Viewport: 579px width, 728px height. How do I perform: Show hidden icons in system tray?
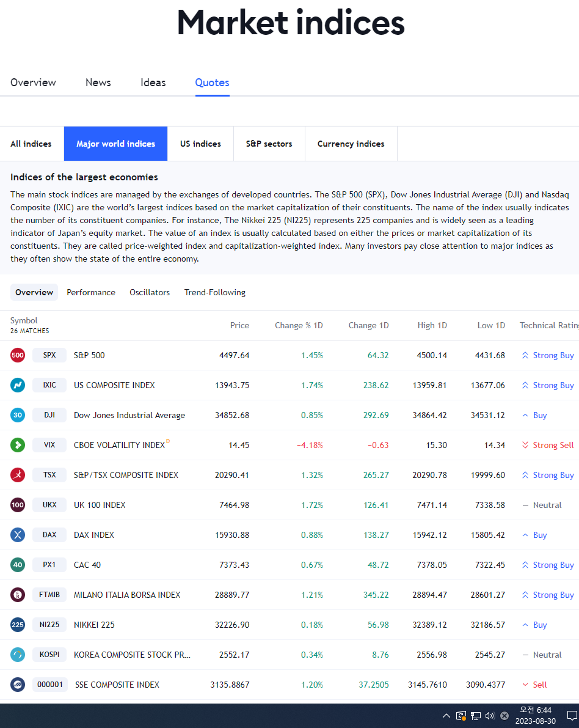pyautogui.click(x=446, y=715)
